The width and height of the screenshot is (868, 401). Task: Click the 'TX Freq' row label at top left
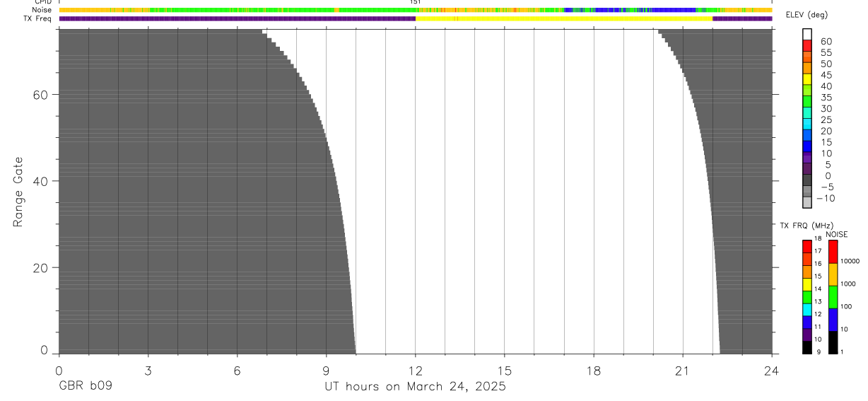coord(38,18)
